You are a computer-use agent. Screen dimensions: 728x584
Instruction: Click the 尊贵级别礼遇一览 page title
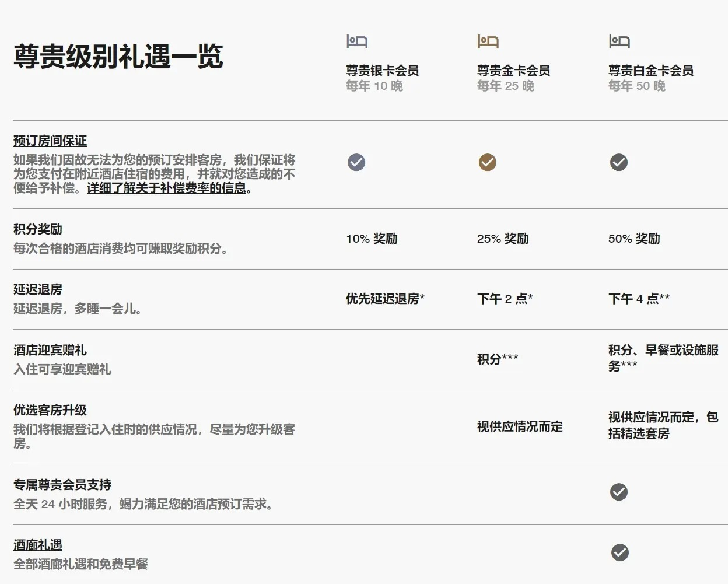pyautogui.click(x=118, y=57)
